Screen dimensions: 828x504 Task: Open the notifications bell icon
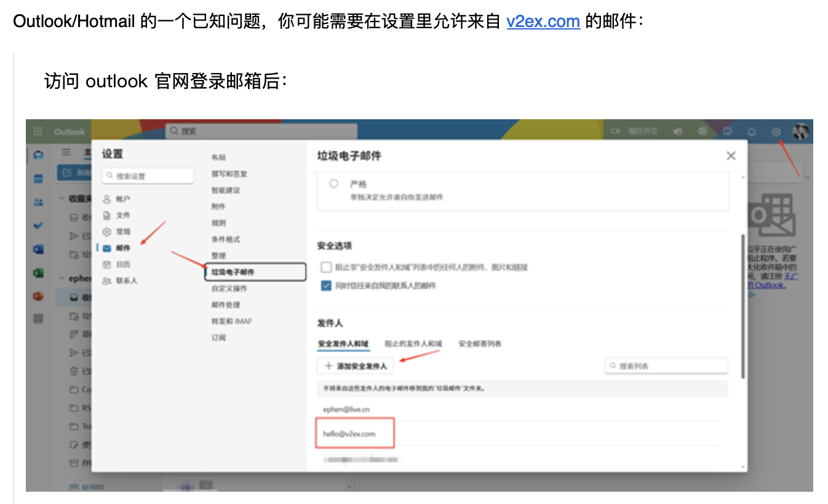(751, 132)
